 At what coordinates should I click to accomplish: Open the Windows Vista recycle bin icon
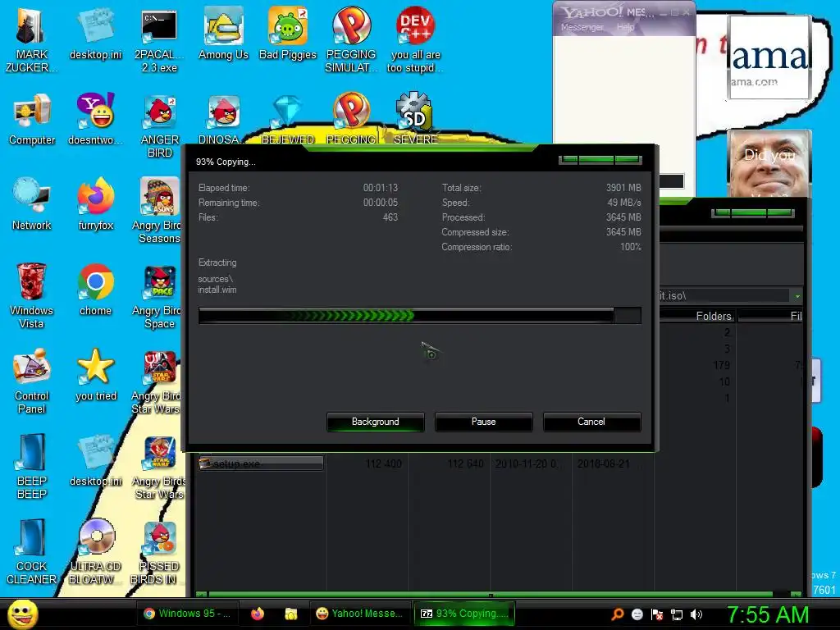point(32,295)
